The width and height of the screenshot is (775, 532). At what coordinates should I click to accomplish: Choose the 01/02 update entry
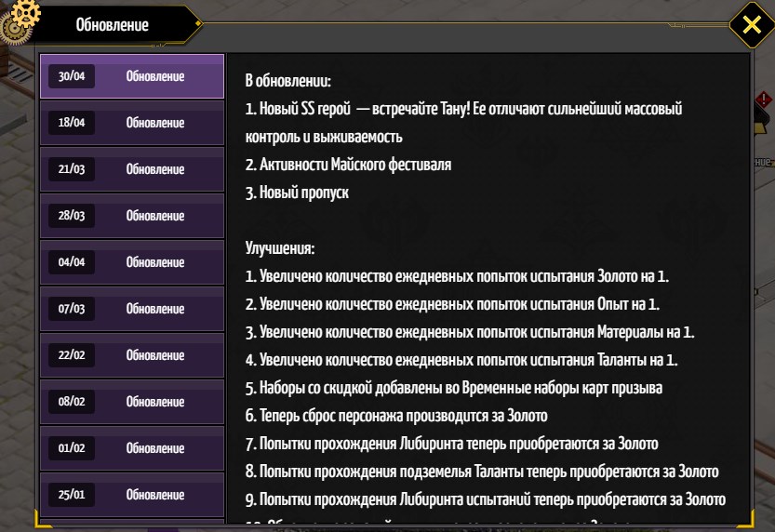click(x=131, y=448)
